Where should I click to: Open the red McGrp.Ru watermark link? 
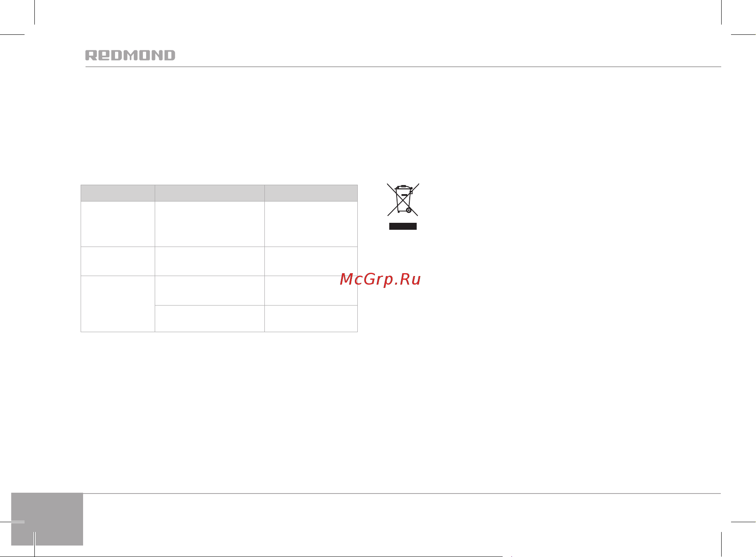380,279
